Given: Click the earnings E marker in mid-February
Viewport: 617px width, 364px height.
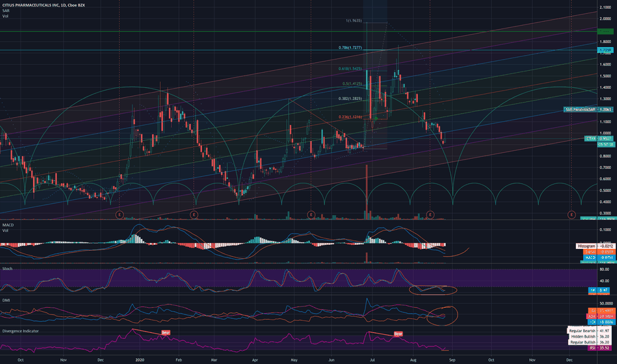Looking at the screenshot, I should (193, 214).
